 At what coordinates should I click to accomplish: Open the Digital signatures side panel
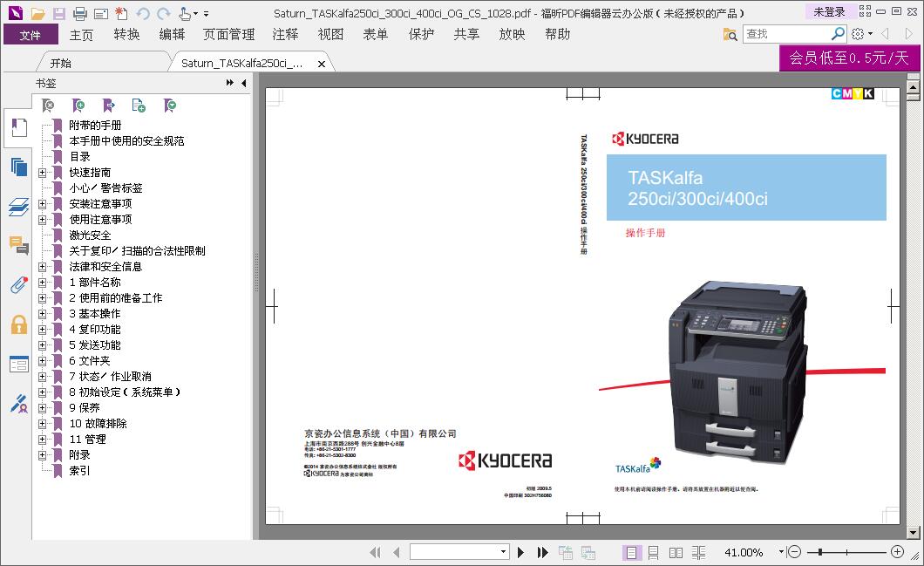19,404
